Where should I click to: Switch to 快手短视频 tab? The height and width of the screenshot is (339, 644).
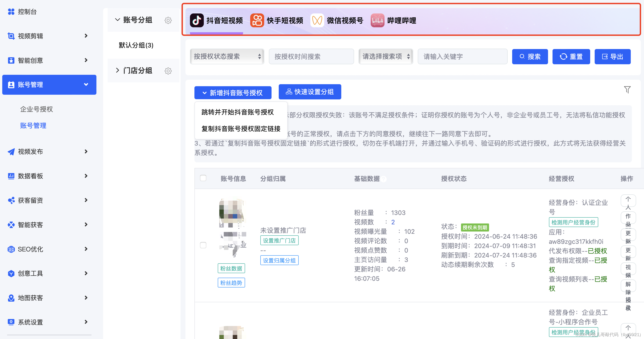pos(277,20)
